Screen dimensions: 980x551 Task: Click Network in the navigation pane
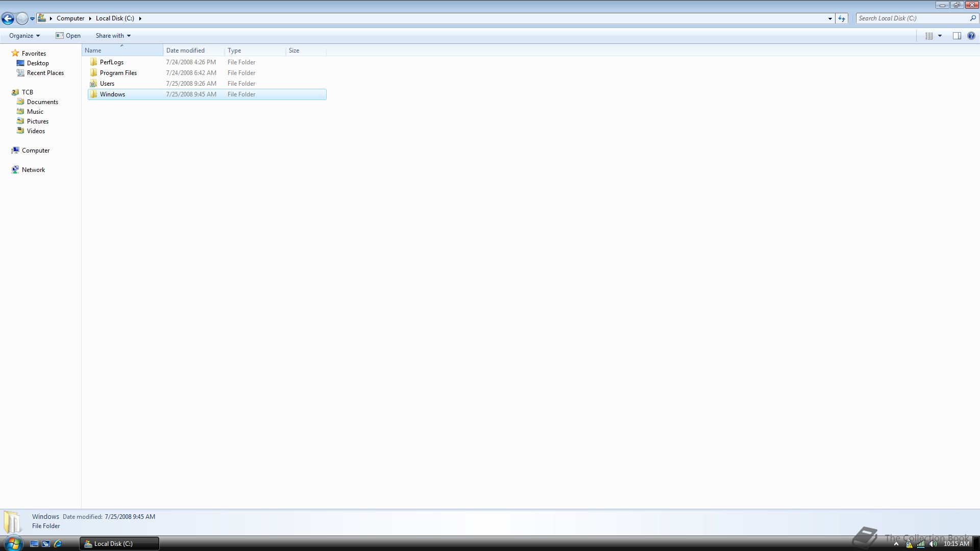[x=28, y=170]
